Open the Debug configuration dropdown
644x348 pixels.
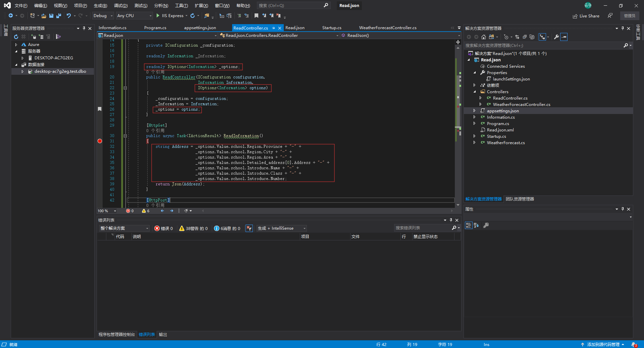pos(103,16)
